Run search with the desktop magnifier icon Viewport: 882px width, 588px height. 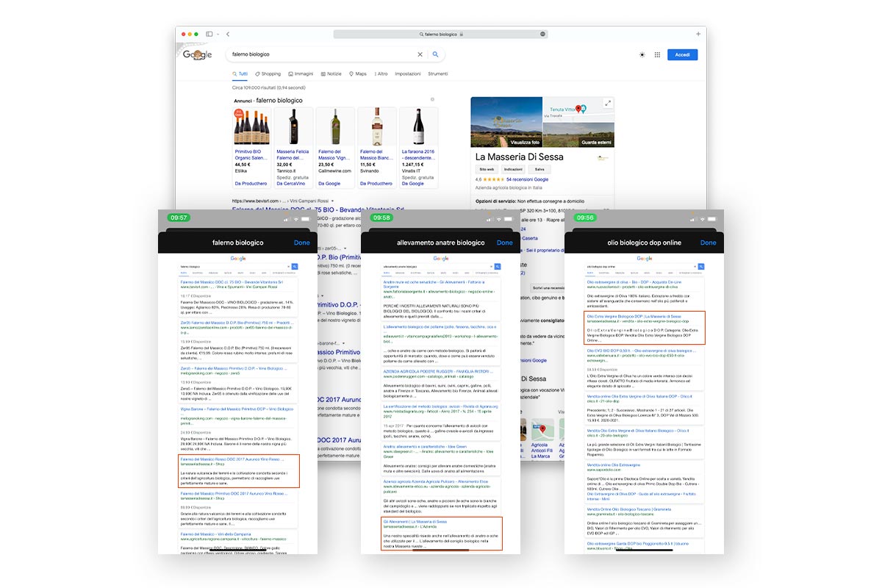click(435, 54)
